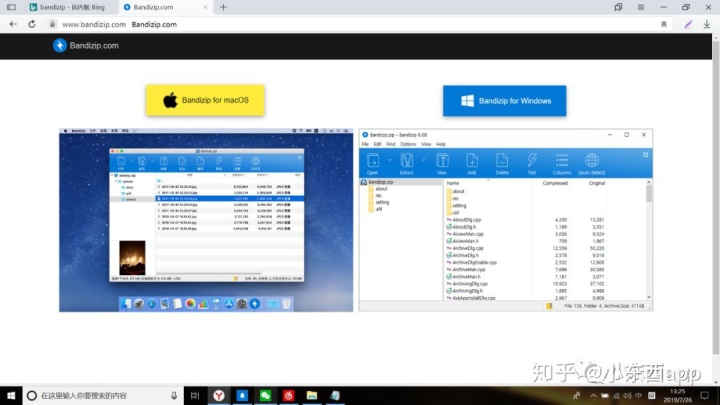720x405 pixels.
Task: Open Options menu in the Bandizip screenshot
Action: 408,144
